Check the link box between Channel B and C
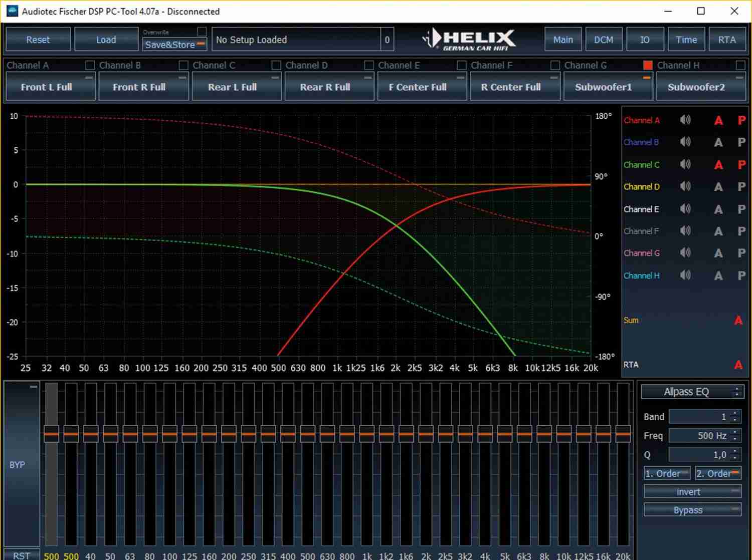 183,65
